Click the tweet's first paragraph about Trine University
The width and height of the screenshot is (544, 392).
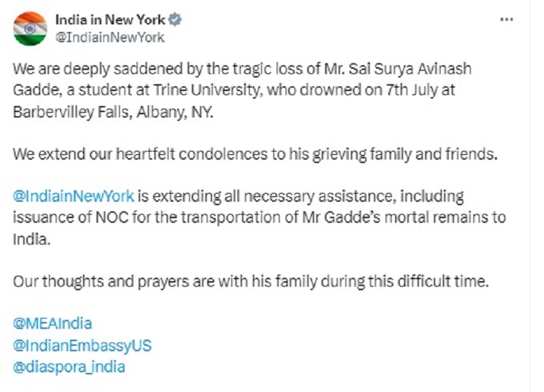tap(242, 90)
